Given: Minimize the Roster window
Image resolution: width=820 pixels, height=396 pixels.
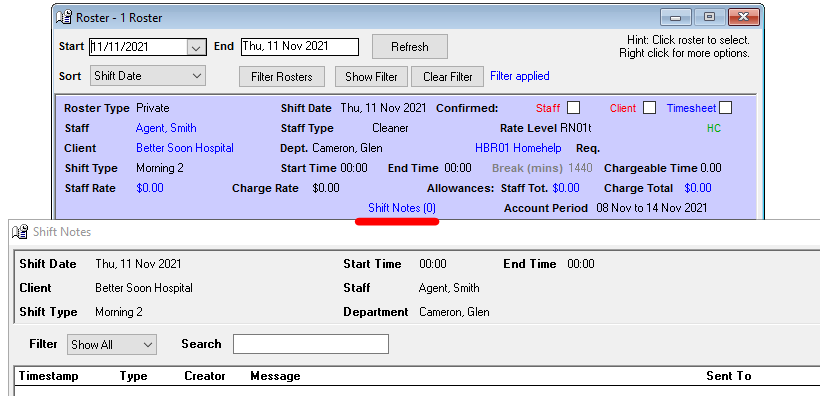Looking at the screenshot, I should [676, 17].
